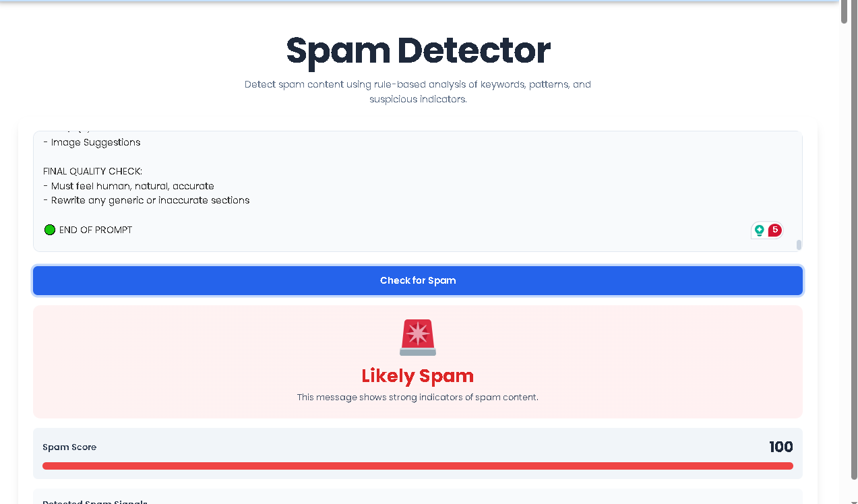Click the Likely Spam heading
The width and height of the screenshot is (858, 504).
(417, 376)
